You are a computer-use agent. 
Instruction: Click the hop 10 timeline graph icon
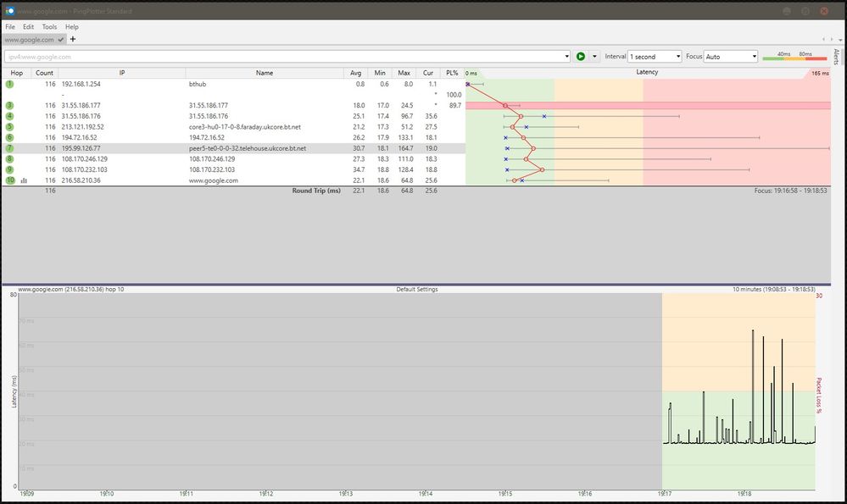(x=24, y=180)
